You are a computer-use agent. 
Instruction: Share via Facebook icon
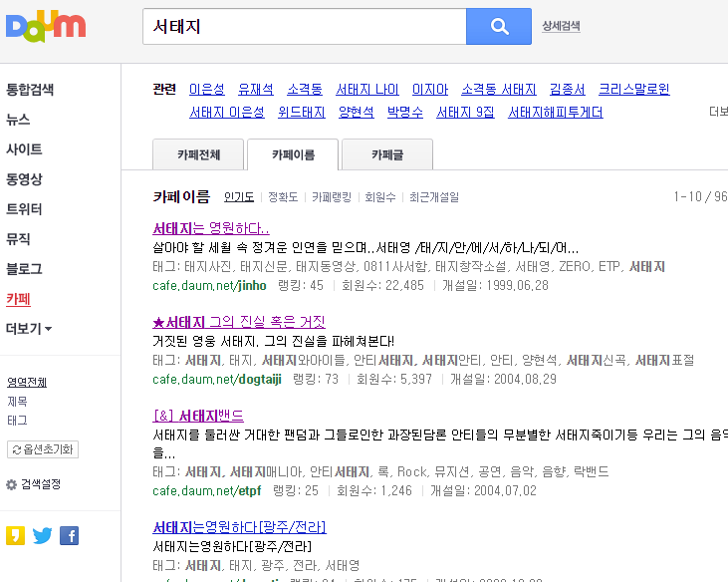pyautogui.click(x=69, y=535)
